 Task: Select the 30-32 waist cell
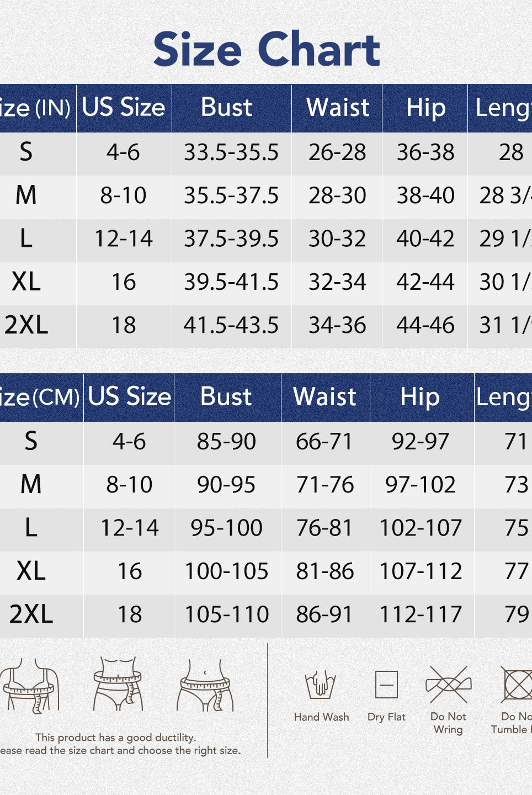click(x=337, y=239)
